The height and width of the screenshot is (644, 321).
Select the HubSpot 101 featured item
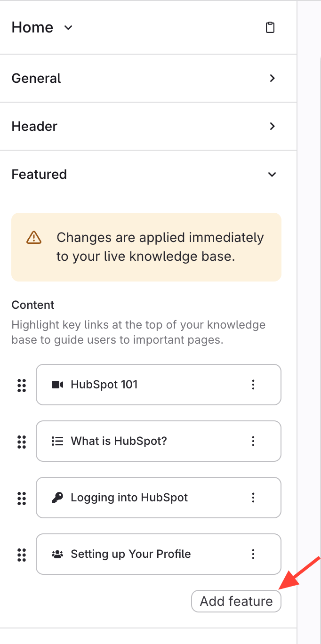141,385
